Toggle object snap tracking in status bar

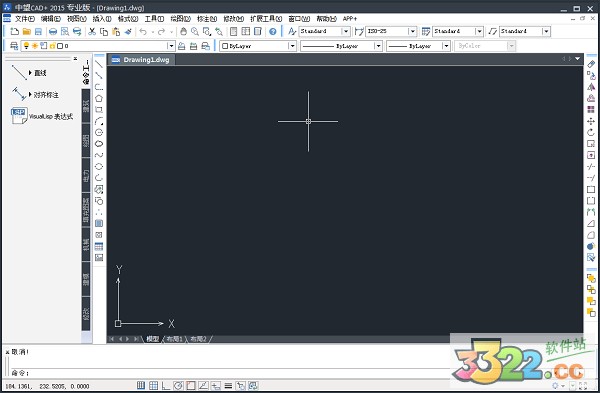[203, 385]
